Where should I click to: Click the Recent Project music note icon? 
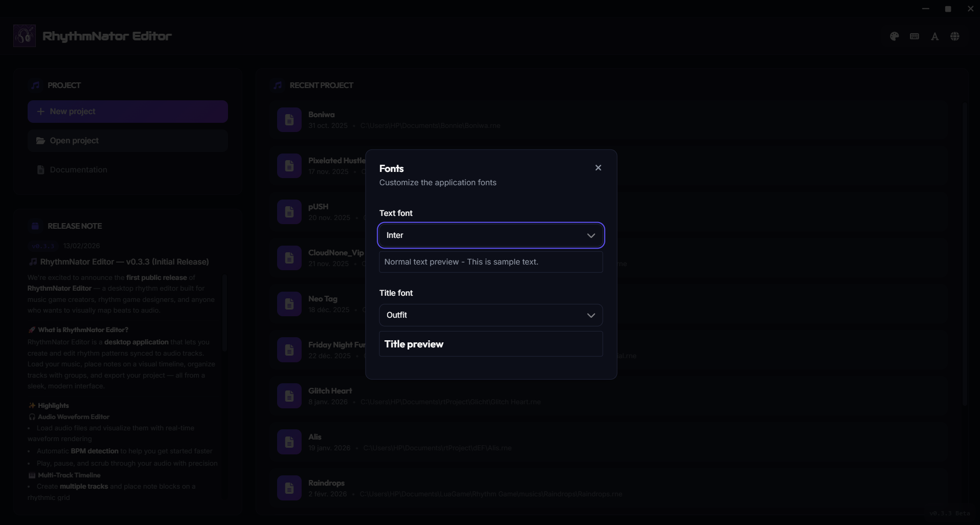[x=277, y=85]
